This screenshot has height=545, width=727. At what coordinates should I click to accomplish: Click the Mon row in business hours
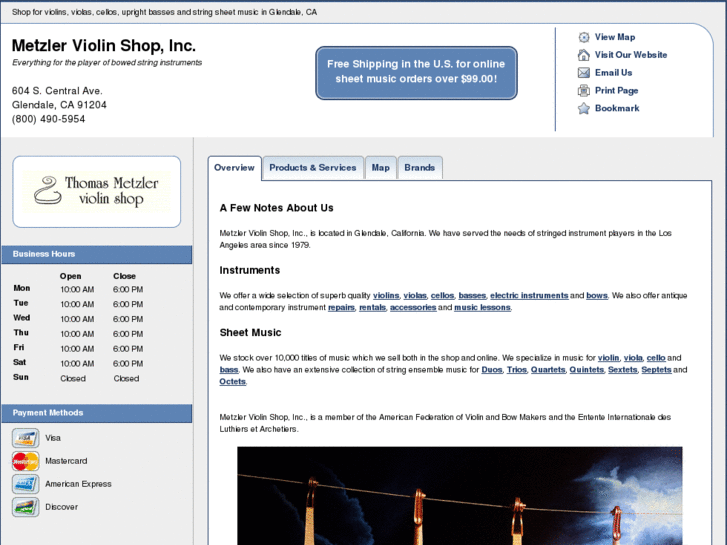coord(77,289)
